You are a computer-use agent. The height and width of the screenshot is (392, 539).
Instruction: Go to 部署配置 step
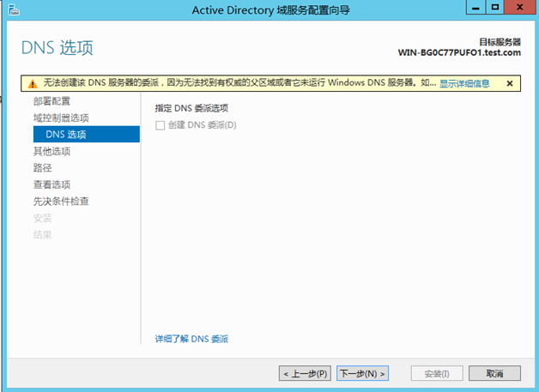coord(51,101)
